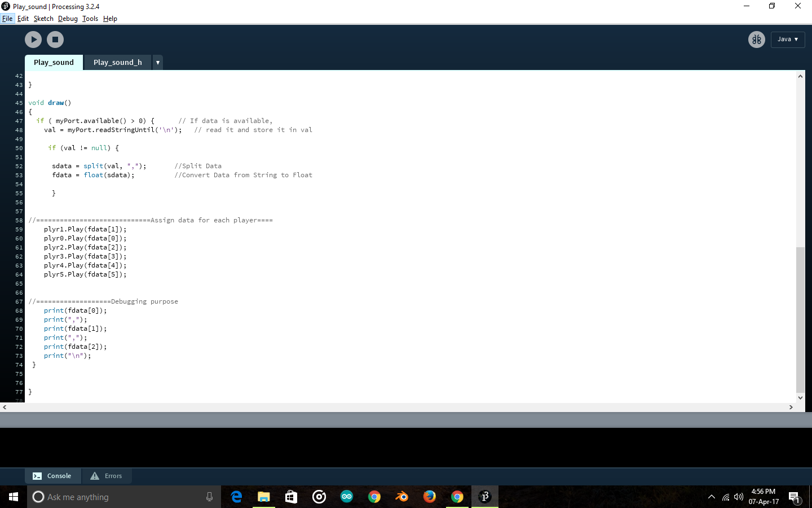Run the sketch with the Play button
The image size is (812, 508).
pos(33,40)
